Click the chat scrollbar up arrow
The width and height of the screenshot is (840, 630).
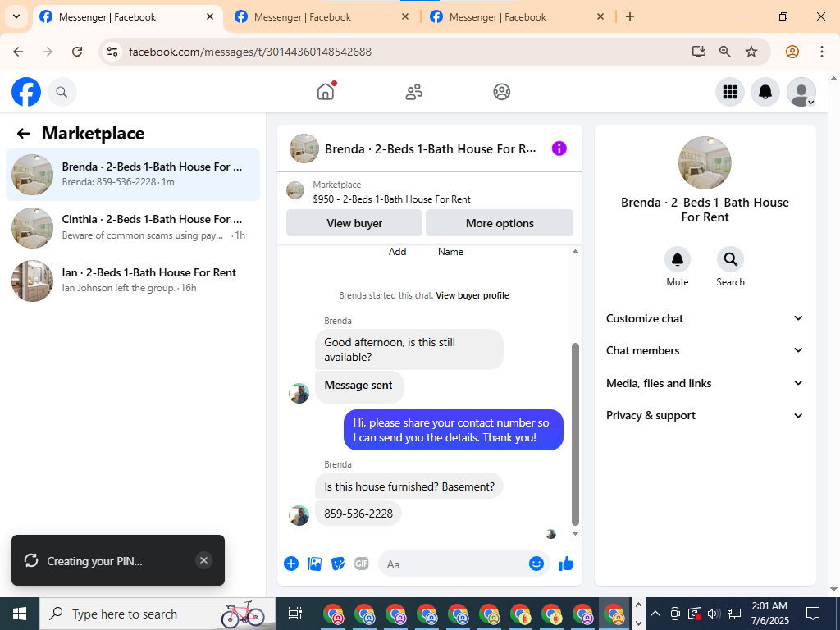click(575, 252)
